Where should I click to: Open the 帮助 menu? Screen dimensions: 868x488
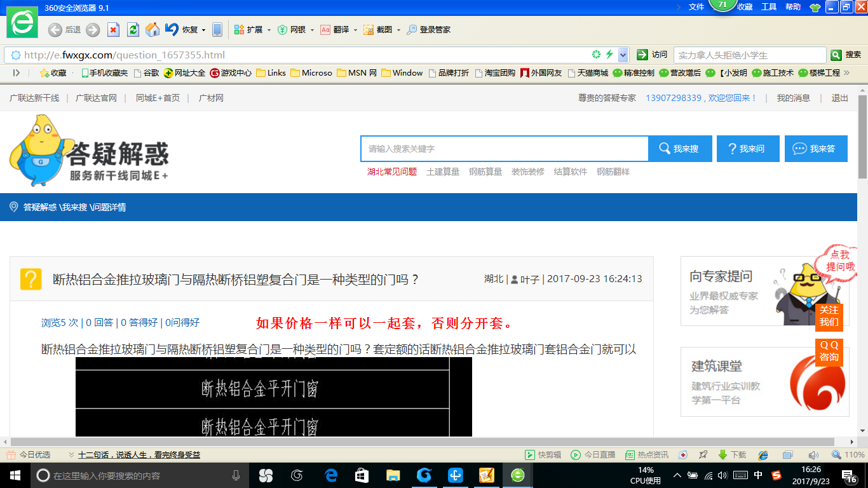(793, 7)
